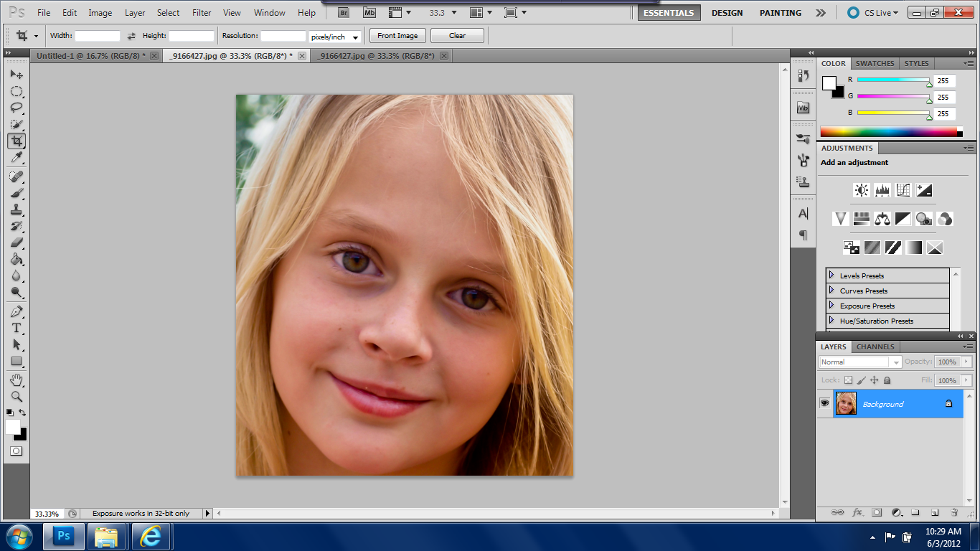
Task: Toggle lock position
Action: (x=875, y=380)
